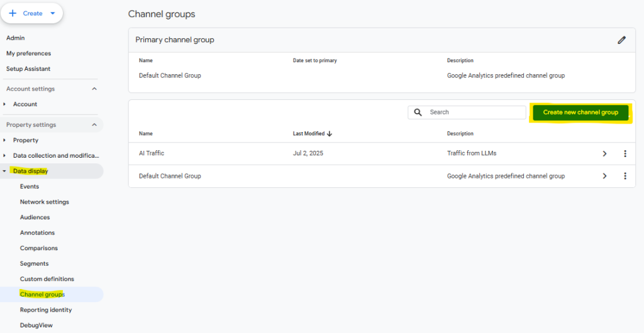Collapse the Property settings section

click(94, 124)
